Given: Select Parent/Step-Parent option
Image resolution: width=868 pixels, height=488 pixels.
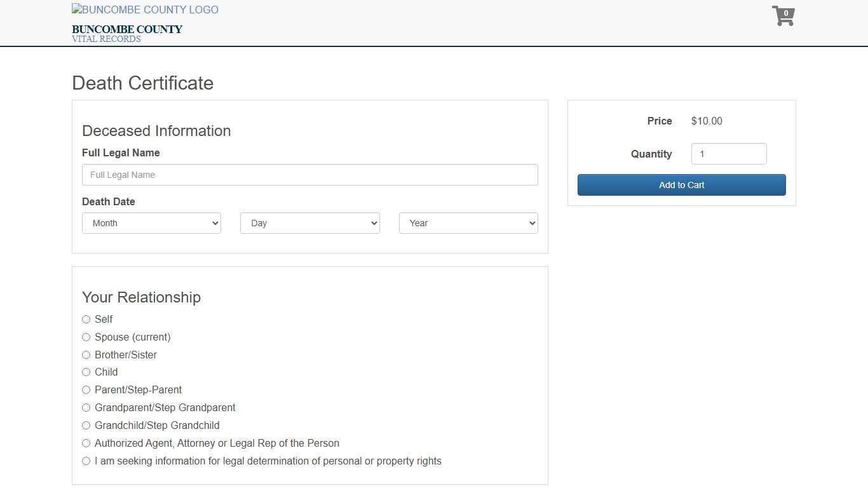Looking at the screenshot, I should click(86, 390).
